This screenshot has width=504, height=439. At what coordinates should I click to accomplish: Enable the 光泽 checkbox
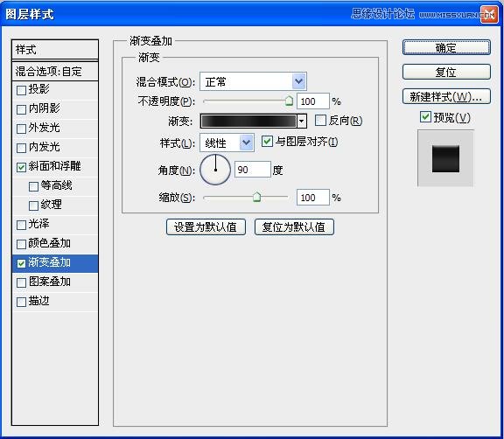[x=21, y=225]
